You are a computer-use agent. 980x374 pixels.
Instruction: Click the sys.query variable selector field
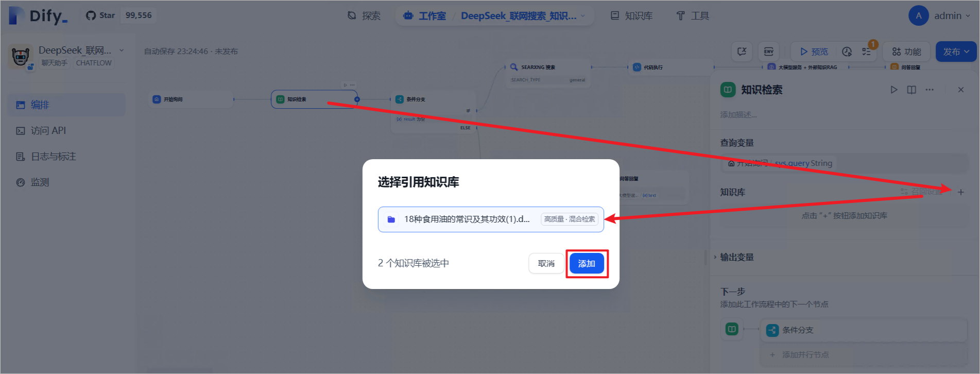pos(845,163)
